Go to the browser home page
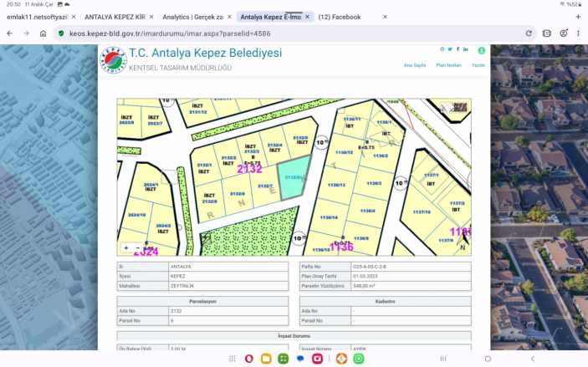The height and width of the screenshot is (367, 588). (43, 33)
